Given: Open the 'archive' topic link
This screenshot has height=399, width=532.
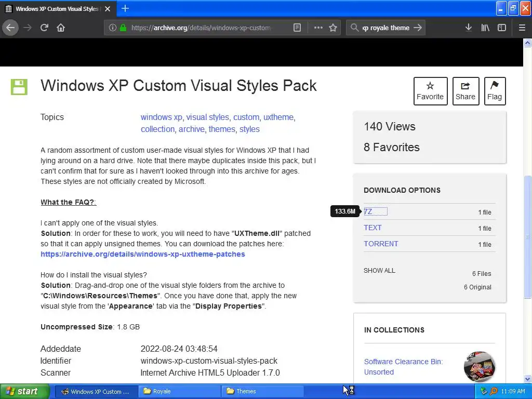Looking at the screenshot, I should (x=192, y=129).
